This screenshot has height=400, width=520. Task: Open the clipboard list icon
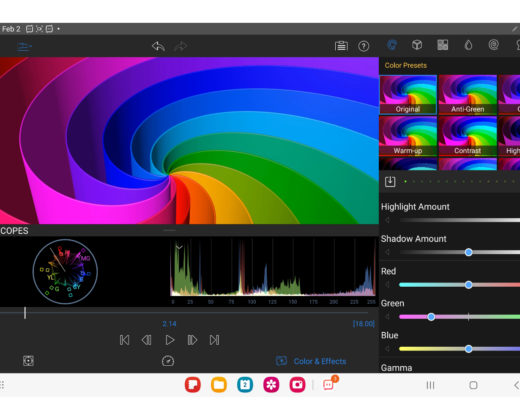[x=341, y=46]
